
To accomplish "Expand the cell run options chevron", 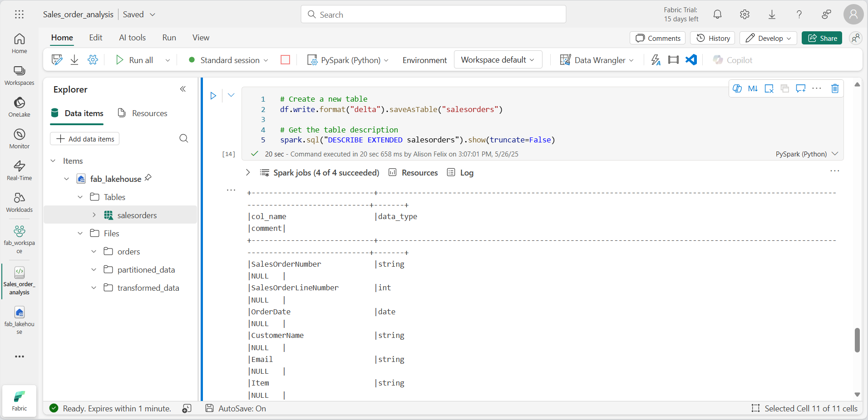I will click(231, 95).
